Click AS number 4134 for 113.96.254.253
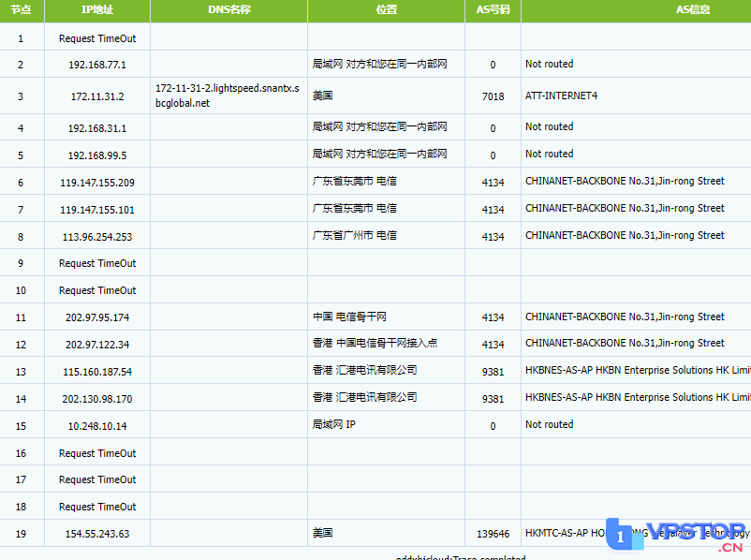Image resolution: width=751 pixels, height=560 pixels. [493, 237]
